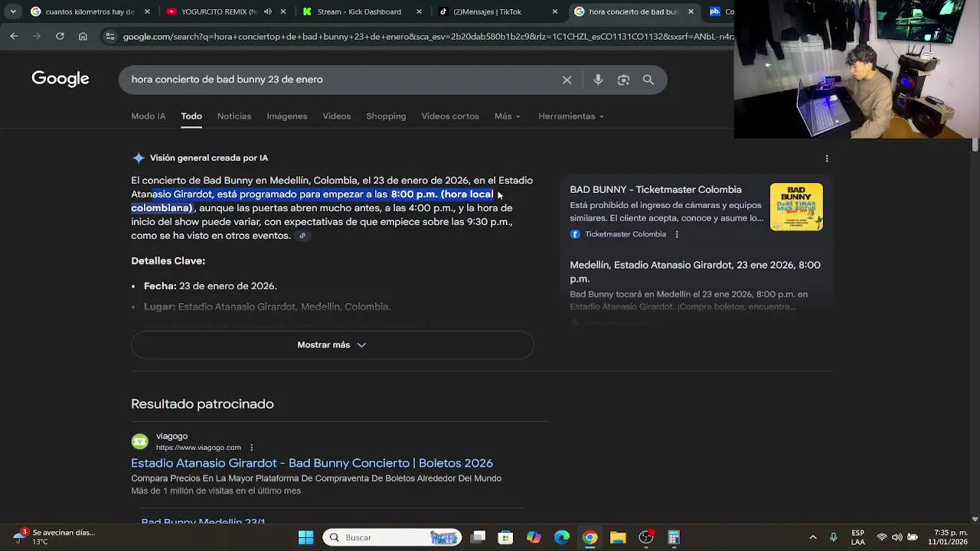The image size is (980, 551).
Task: Clear the search query with X
Action: pos(567,80)
